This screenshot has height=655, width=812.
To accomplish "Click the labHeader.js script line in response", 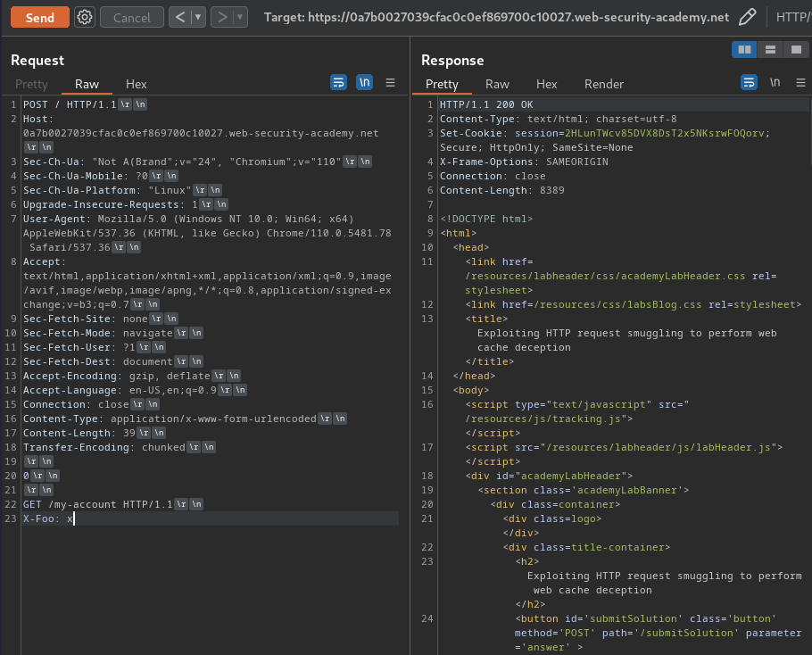I will coord(624,447).
